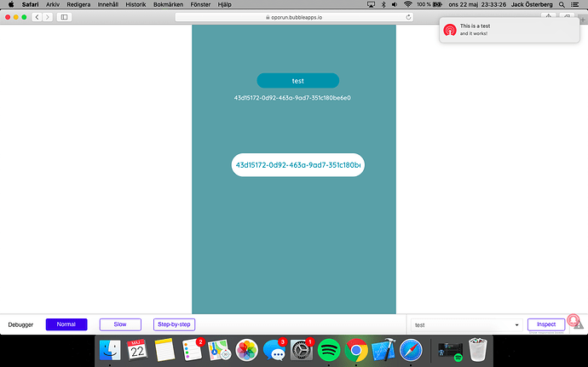The image size is (588, 367).
Task: Open the Redigera menu
Action: 78,4
